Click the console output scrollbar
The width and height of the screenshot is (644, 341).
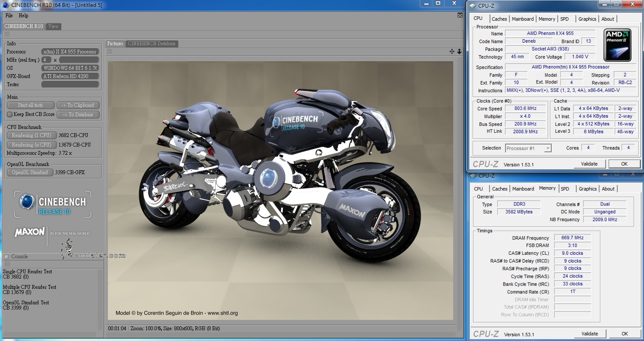tap(101, 300)
